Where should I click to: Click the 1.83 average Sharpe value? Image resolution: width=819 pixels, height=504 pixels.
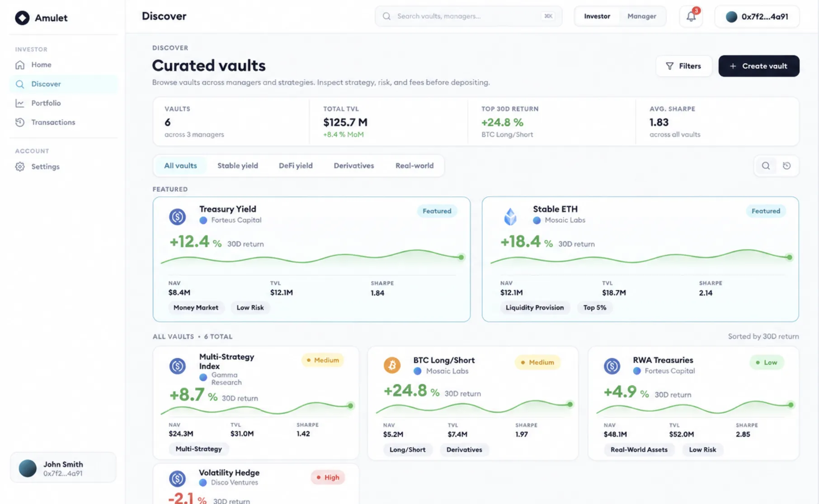659,122
